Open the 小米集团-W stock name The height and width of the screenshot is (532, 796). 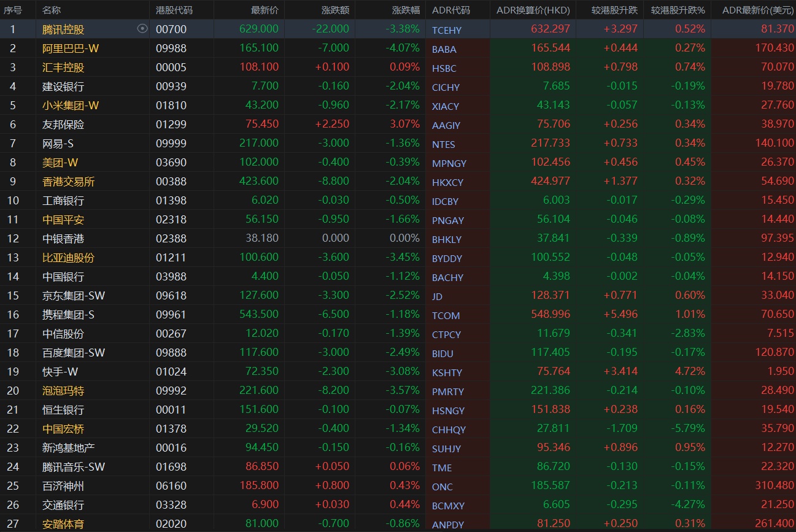click(x=71, y=105)
